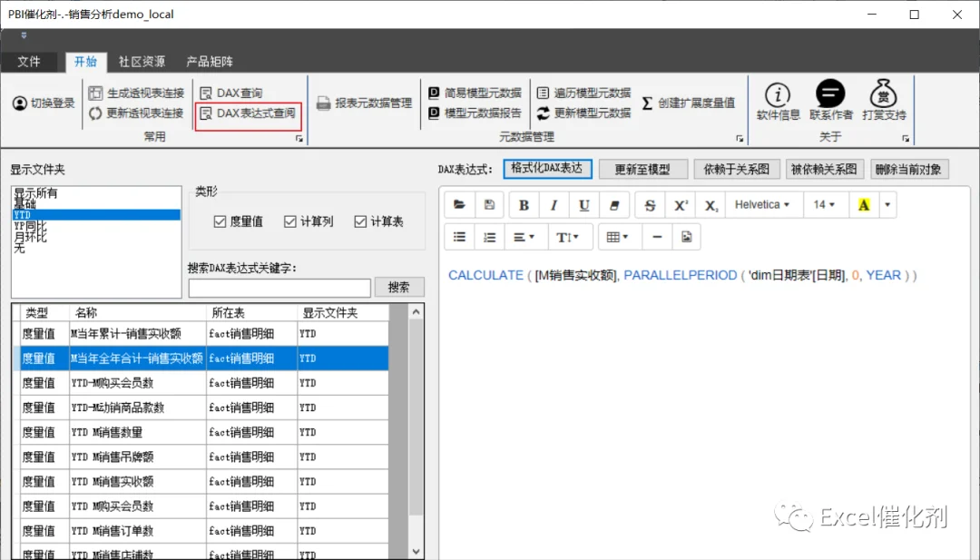Click the 搜索 search button

(x=399, y=287)
